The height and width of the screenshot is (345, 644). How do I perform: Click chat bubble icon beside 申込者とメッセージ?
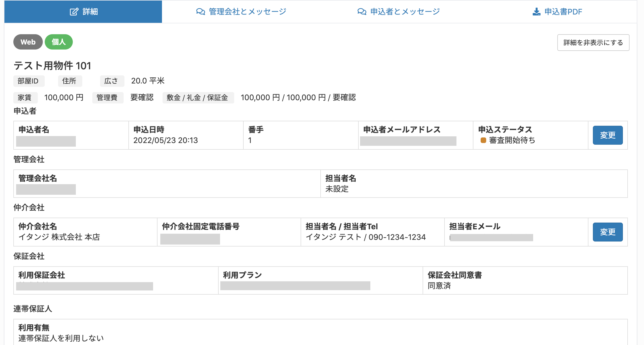click(362, 12)
